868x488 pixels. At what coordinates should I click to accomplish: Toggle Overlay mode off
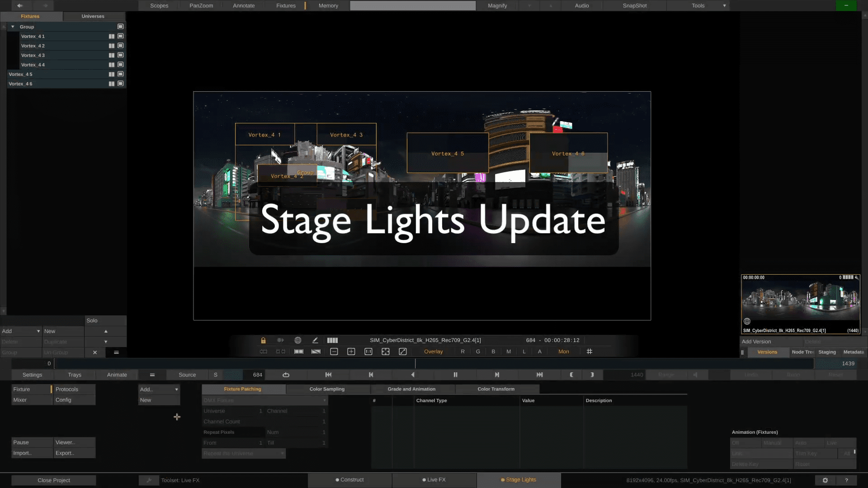(433, 351)
